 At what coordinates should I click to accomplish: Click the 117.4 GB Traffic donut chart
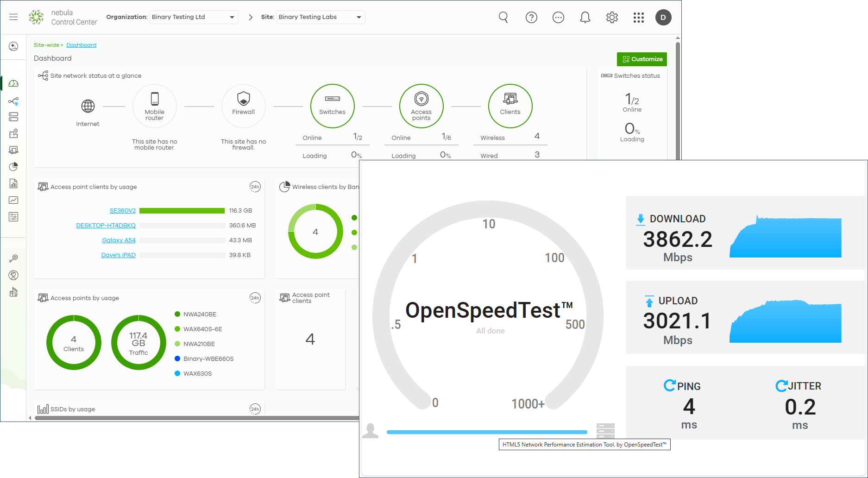138,343
